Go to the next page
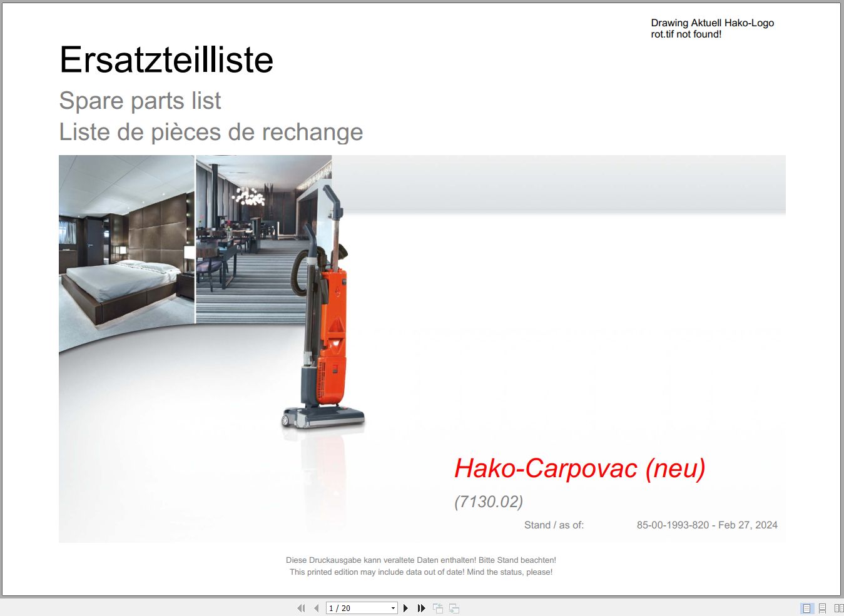This screenshot has height=616, width=844. pyautogui.click(x=405, y=608)
